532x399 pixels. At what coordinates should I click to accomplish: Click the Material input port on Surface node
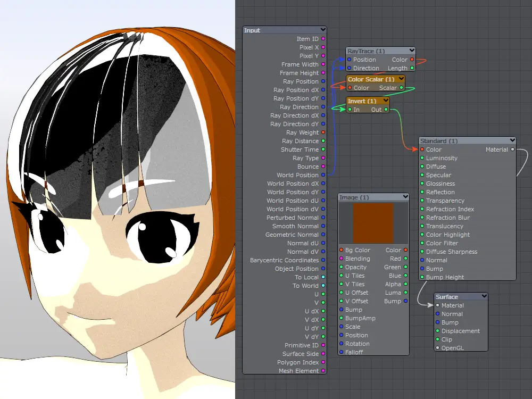tap(437, 305)
